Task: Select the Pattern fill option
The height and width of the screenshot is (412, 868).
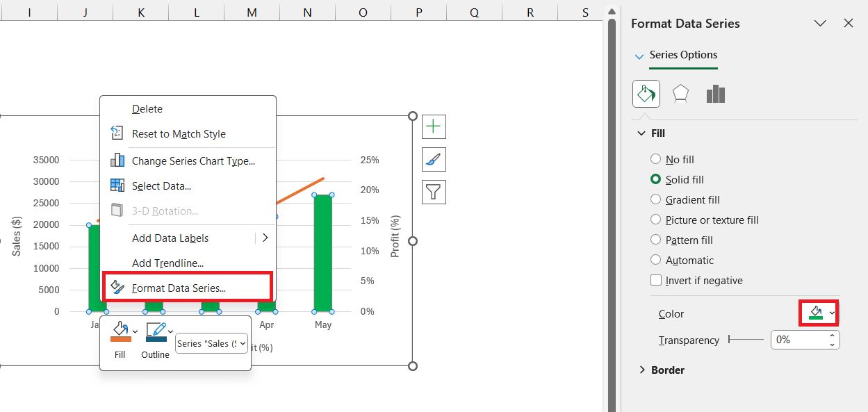Action: coord(655,240)
